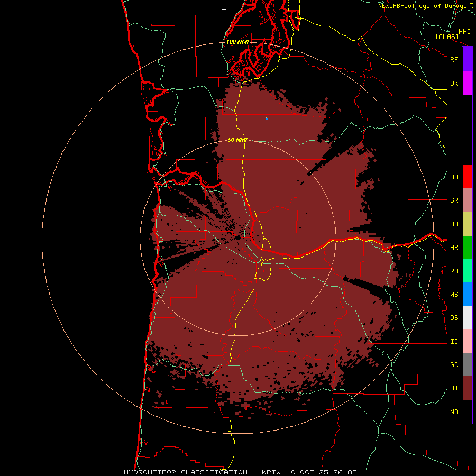The width and height of the screenshot is (476, 476).
Task: Click the HR legend label
Action: coord(454,248)
